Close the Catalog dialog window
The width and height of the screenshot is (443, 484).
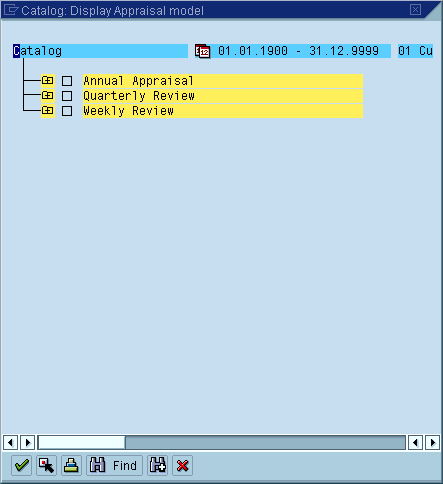(415, 9)
